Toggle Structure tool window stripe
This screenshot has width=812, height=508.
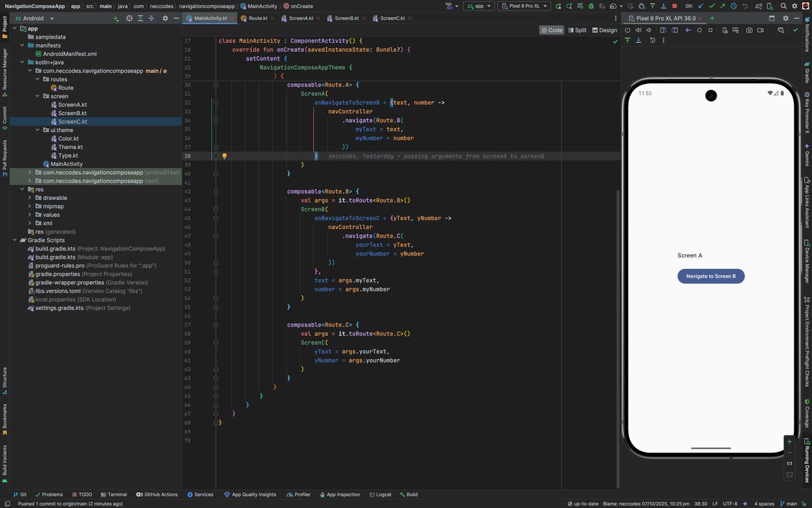tap(5, 381)
